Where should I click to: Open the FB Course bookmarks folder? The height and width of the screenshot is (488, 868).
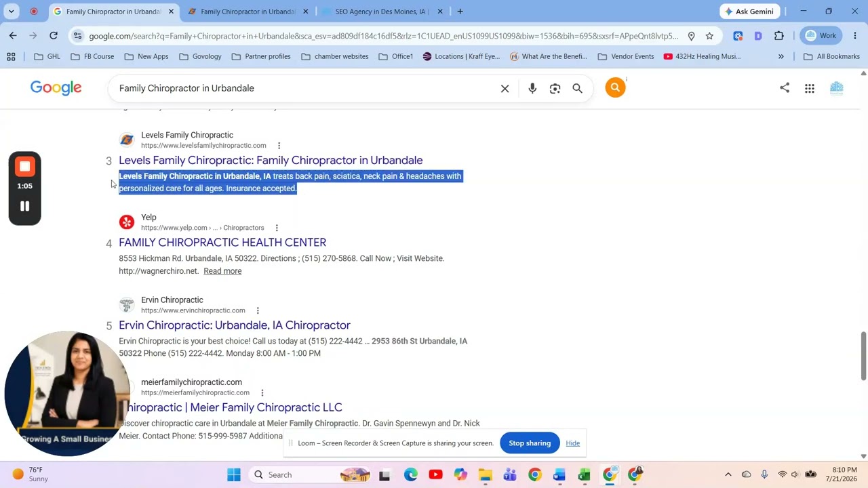(x=92, y=56)
